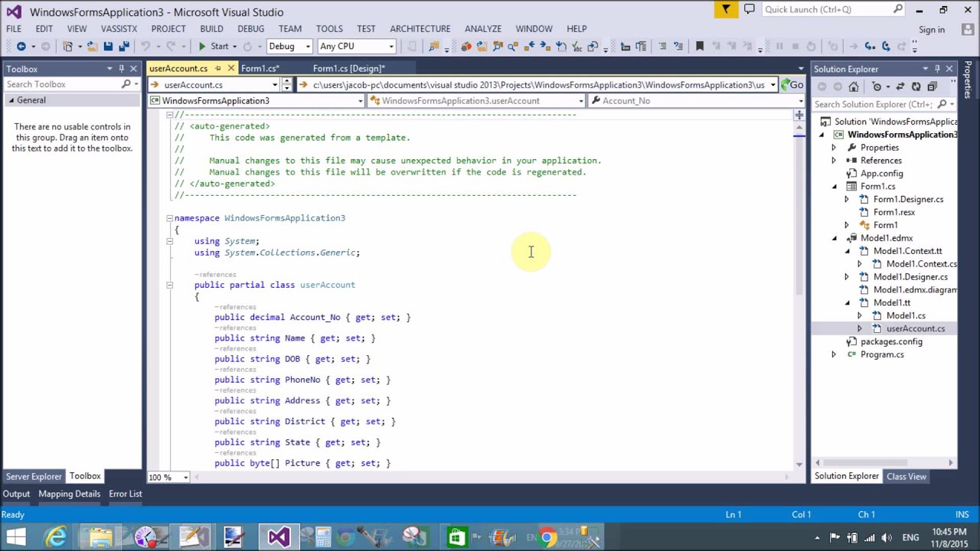The image size is (980, 551).
Task: Toggle auto-hide pin on Toolbox panel
Action: click(x=121, y=69)
